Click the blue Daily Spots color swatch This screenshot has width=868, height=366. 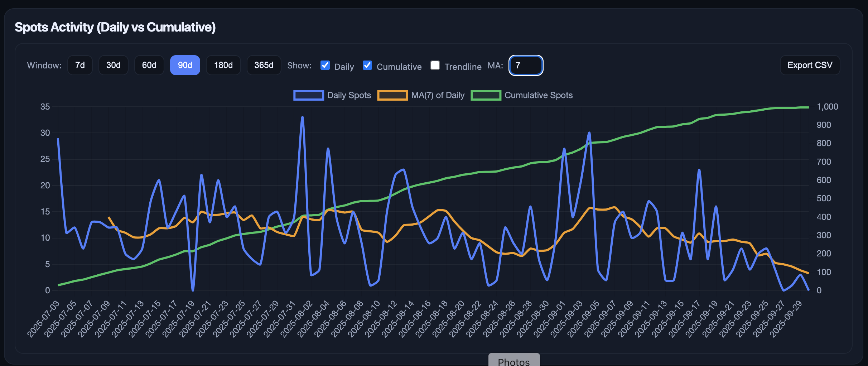pos(308,95)
